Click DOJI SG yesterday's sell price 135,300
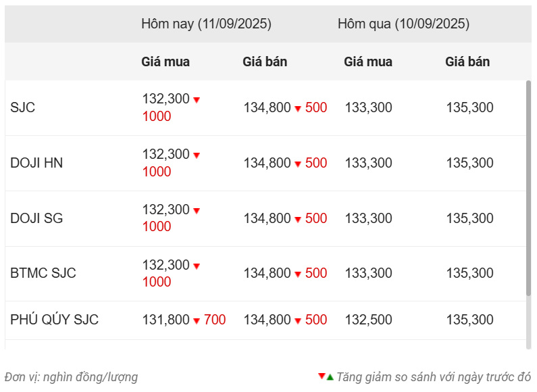This screenshot has height=392, width=537. tap(469, 218)
